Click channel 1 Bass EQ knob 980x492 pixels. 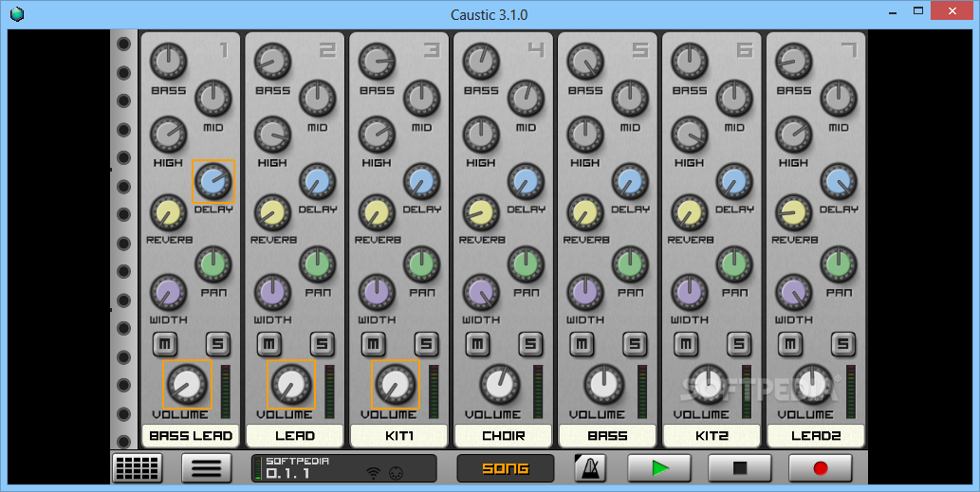169,62
